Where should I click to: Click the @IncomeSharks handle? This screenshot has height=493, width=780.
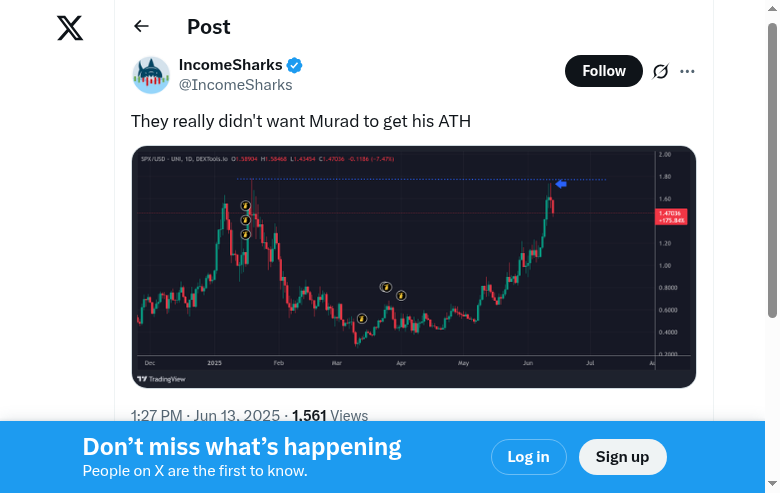pos(236,85)
